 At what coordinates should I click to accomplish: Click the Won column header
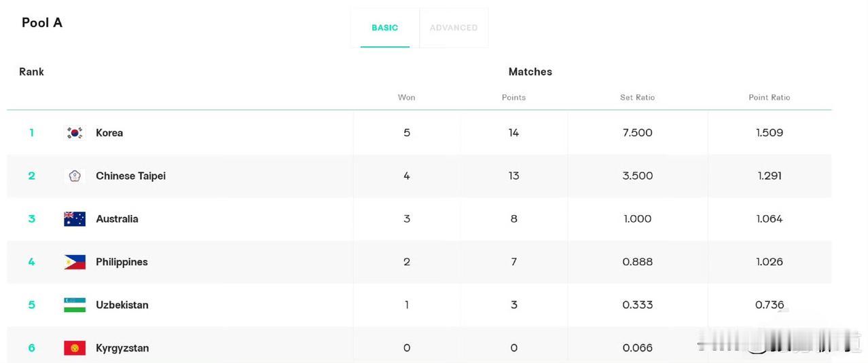tap(406, 97)
